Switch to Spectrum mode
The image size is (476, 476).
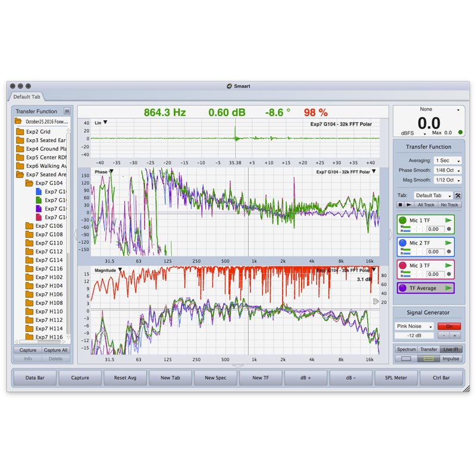click(x=406, y=349)
